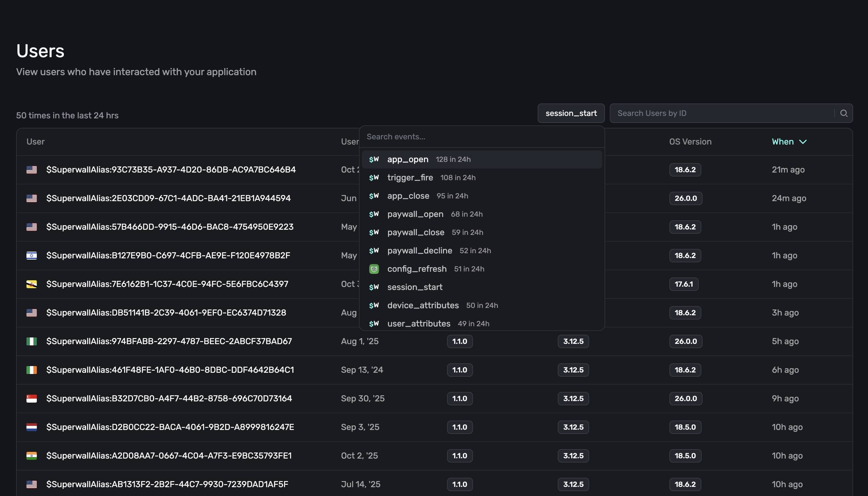Click Search Users by ID field
This screenshot has height=496, width=868.
pyautogui.click(x=722, y=114)
